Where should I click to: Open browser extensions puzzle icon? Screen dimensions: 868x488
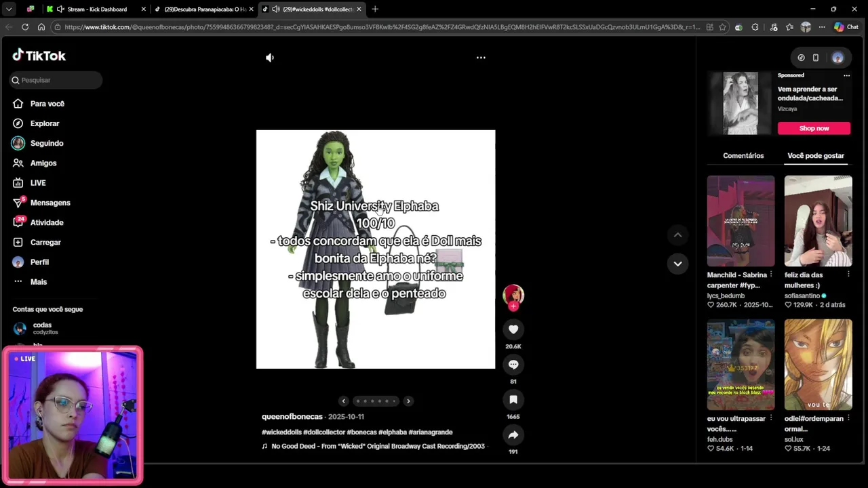755,27
